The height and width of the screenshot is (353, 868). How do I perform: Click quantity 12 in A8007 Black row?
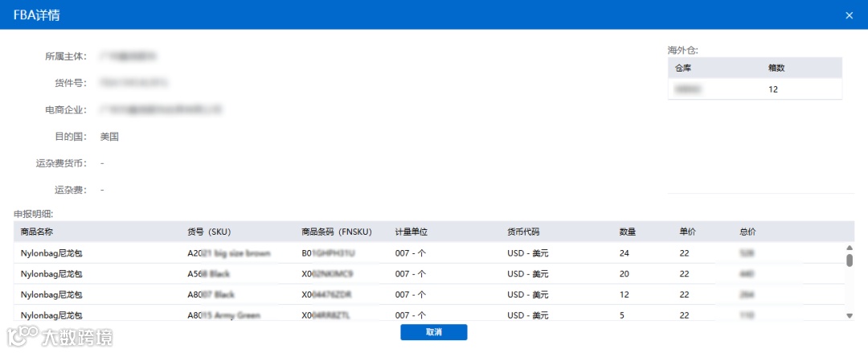(624, 294)
